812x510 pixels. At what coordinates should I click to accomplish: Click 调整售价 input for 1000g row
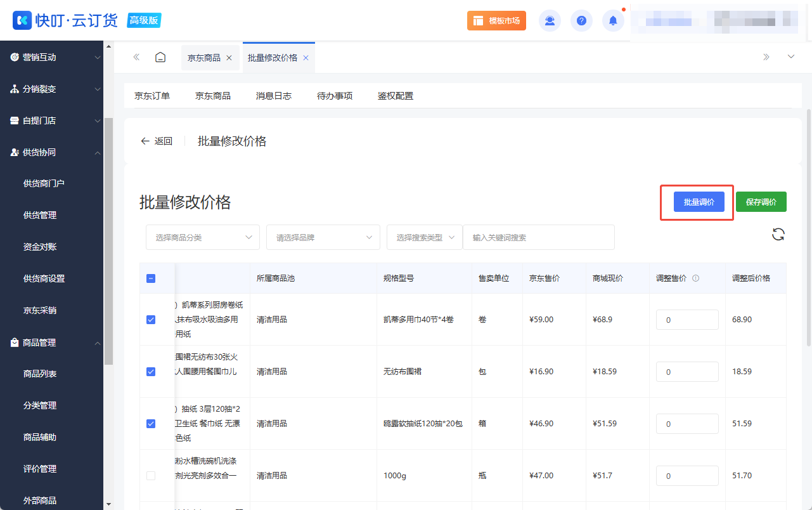[687, 476]
